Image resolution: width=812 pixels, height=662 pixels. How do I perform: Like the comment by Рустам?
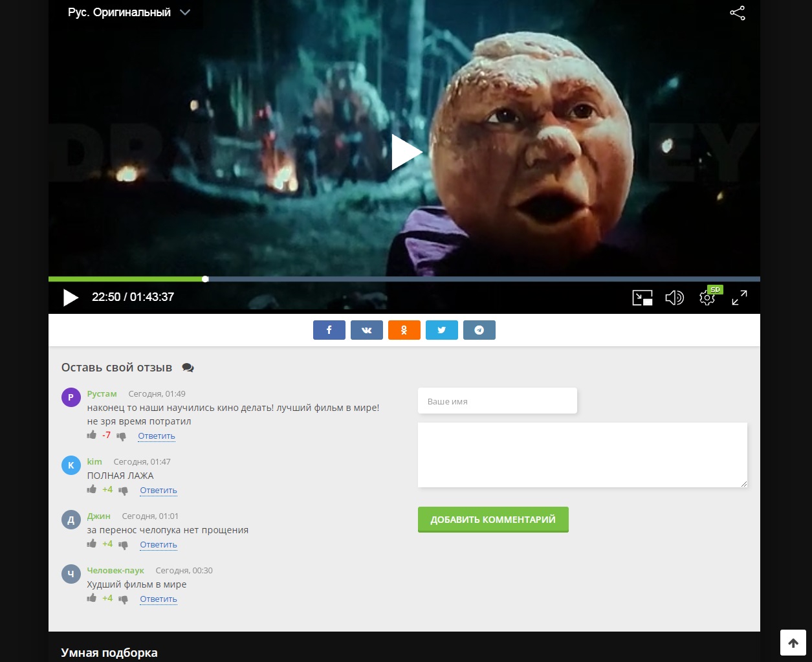[92, 435]
